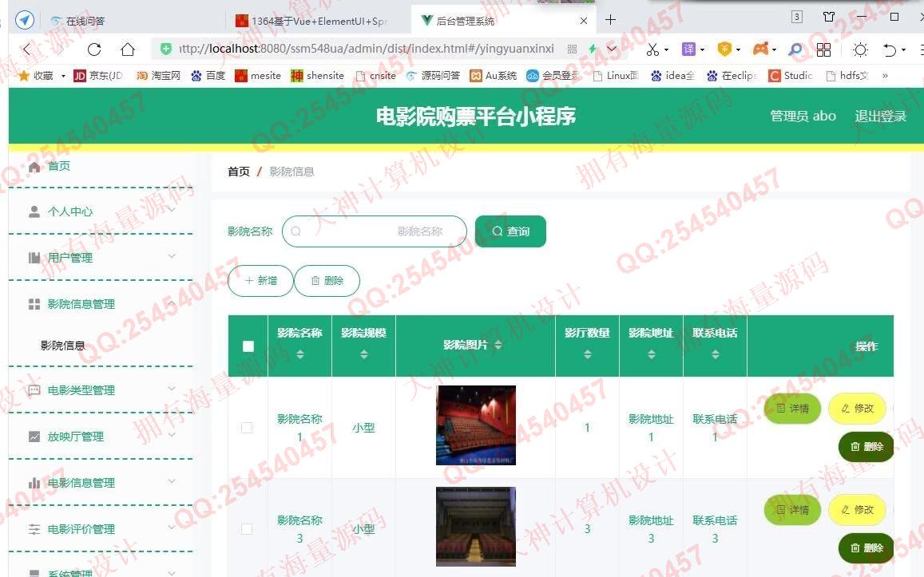Collapse the 影院信息管理 submenu arrow

[x=172, y=302]
